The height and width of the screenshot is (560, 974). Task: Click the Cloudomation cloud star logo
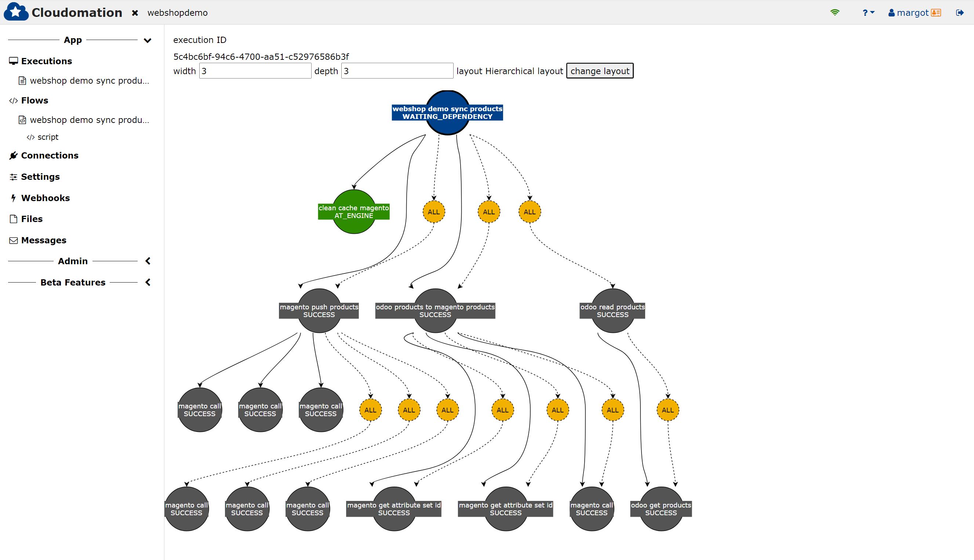coord(16,11)
